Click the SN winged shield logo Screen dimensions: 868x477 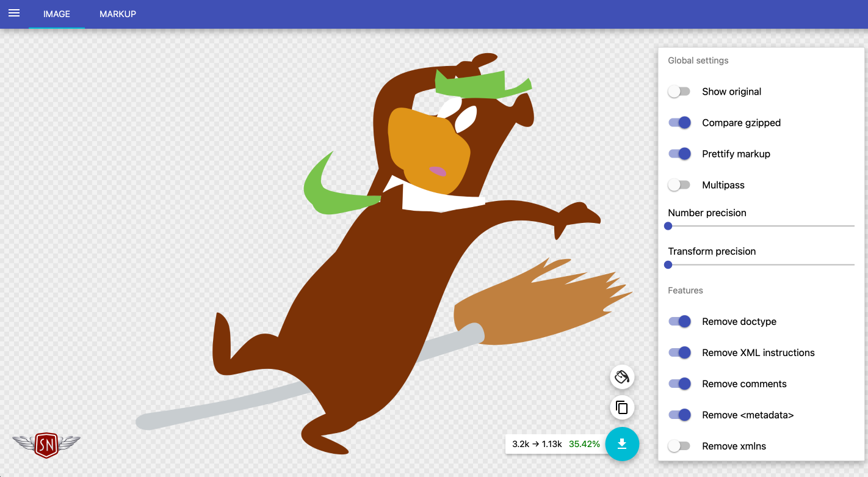[46, 445]
